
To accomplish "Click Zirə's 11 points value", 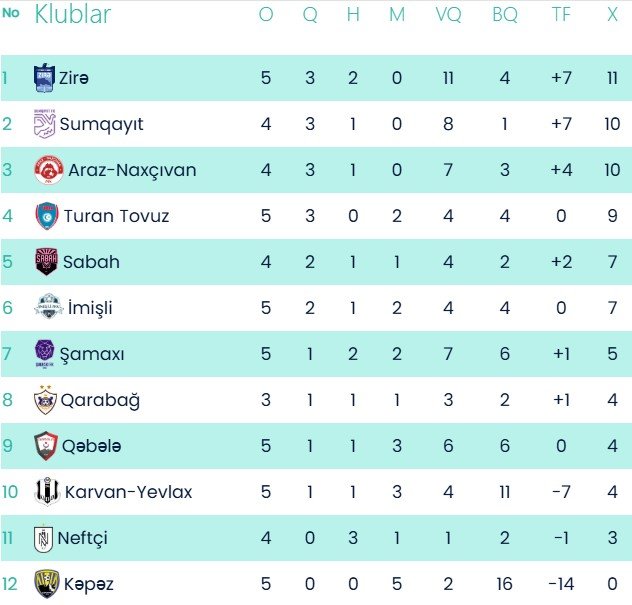I will point(612,78).
